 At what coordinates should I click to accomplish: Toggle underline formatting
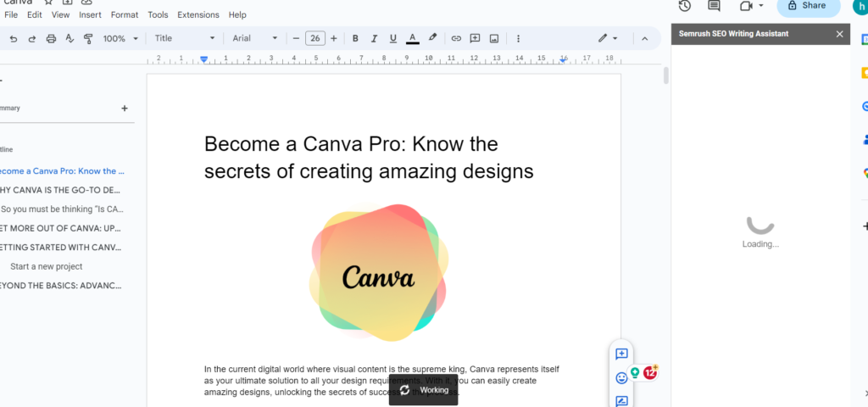(393, 38)
